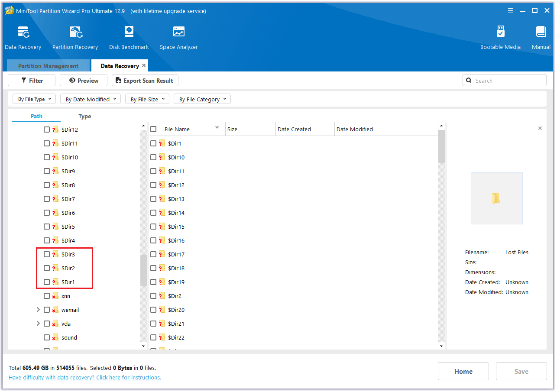Click folder icon of xnn in tree
Viewport: 557px width, 392px height.
click(x=55, y=296)
